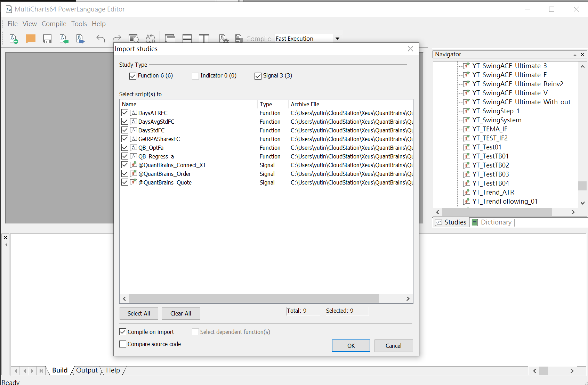Click the orange Open folder icon
This screenshot has height=385, width=588.
coord(31,39)
